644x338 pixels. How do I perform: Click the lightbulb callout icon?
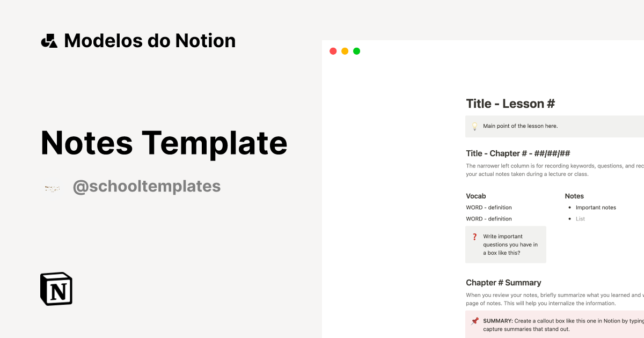[x=474, y=127]
